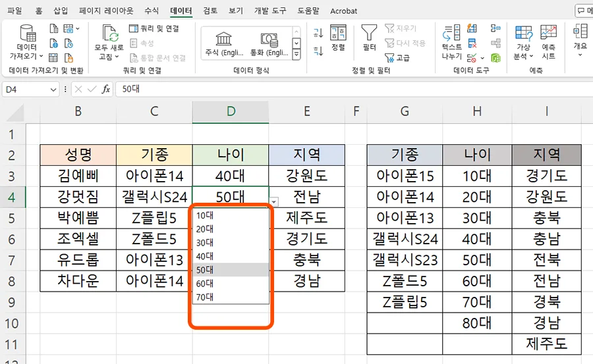The image size is (593, 364).
Task: Click From Text/CSV import icon
Action: point(54,28)
